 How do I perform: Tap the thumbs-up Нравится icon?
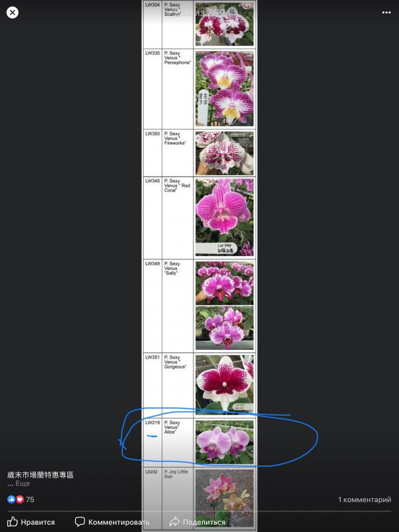coord(12,522)
